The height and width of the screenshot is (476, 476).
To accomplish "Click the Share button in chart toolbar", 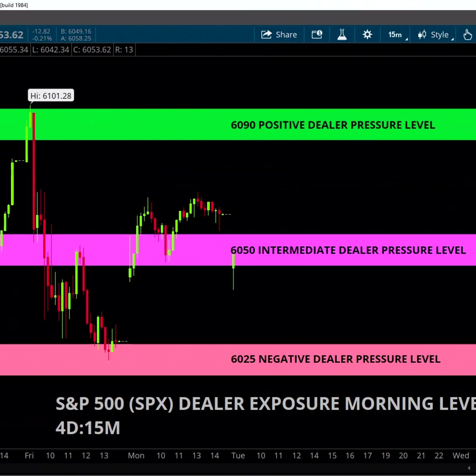I will point(279,35).
